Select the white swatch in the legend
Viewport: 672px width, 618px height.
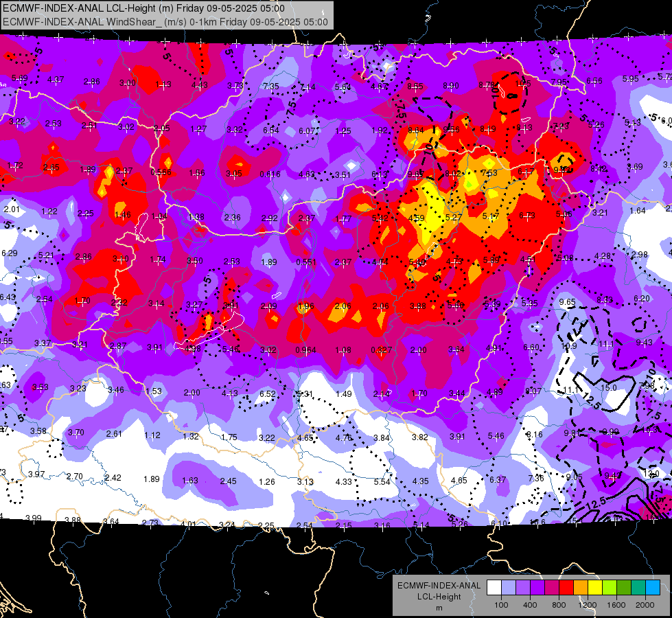tap(494, 588)
